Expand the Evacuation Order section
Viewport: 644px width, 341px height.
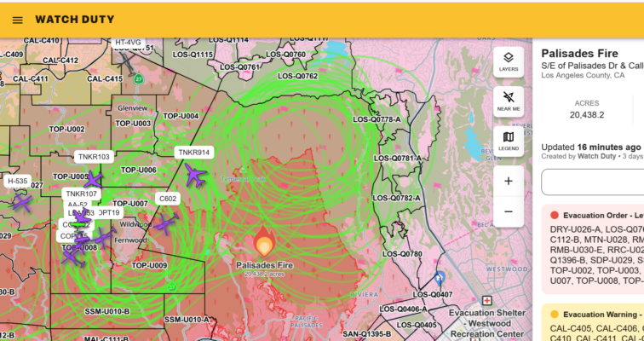coord(591,216)
